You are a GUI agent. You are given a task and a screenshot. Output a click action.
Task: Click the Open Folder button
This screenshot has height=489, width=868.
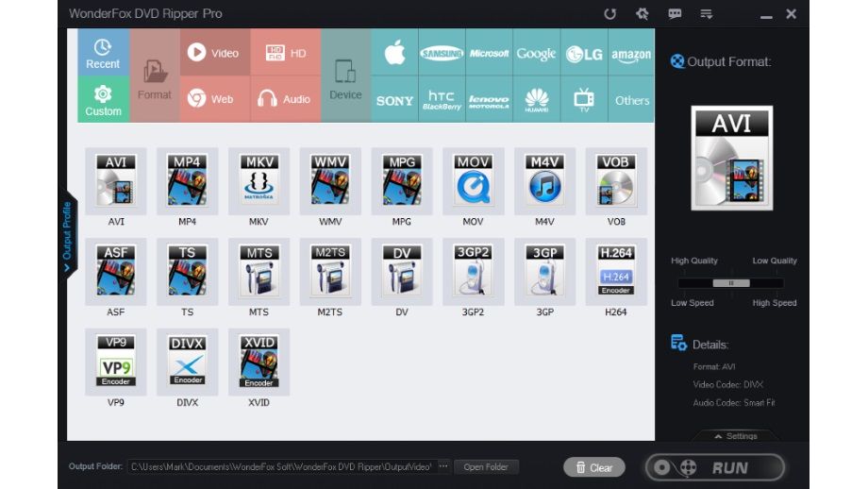pos(486,467)
